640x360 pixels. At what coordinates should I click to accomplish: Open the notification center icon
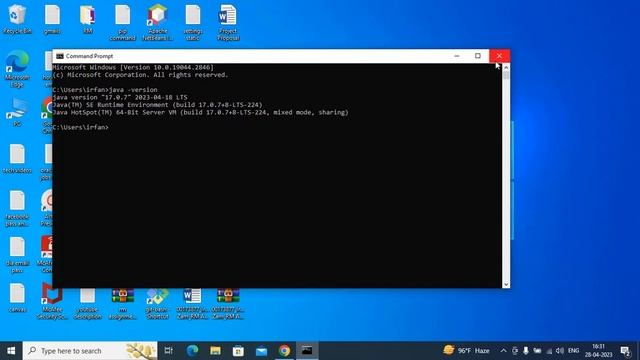pyautogui.click(x=624, y=351)
